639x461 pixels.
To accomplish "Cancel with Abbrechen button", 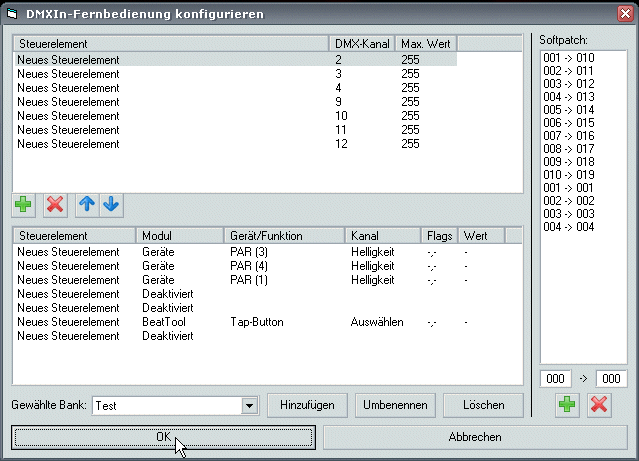I will coord(473,437).
